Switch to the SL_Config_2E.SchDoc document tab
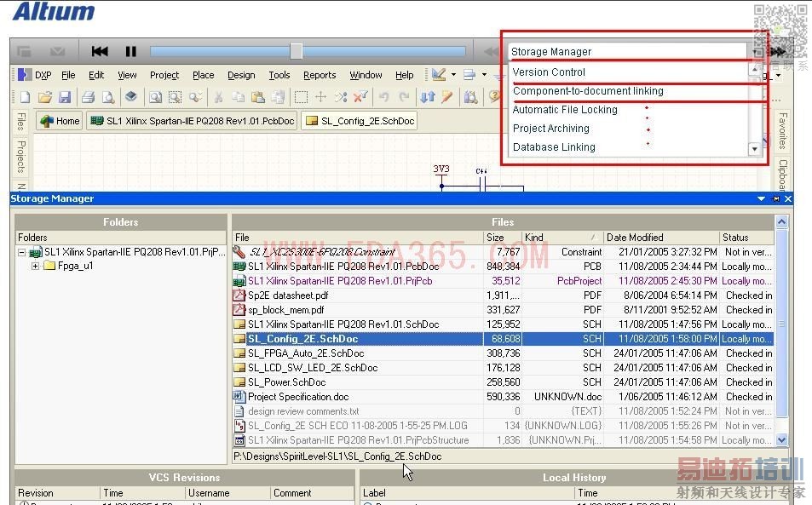The height and width of the screenshot is (505, 812). pos(360,121)
